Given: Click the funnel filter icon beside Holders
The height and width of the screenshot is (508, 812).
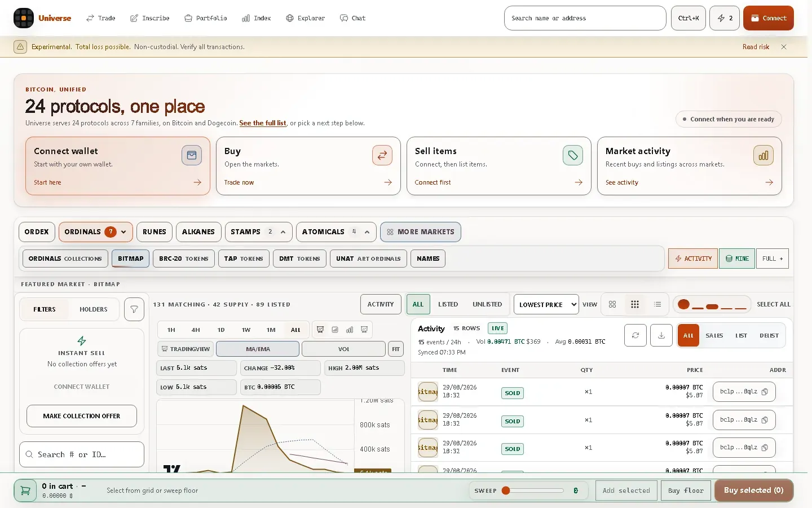Looking at the screenshot, I should pyautogui.click(x=134, y=309).
